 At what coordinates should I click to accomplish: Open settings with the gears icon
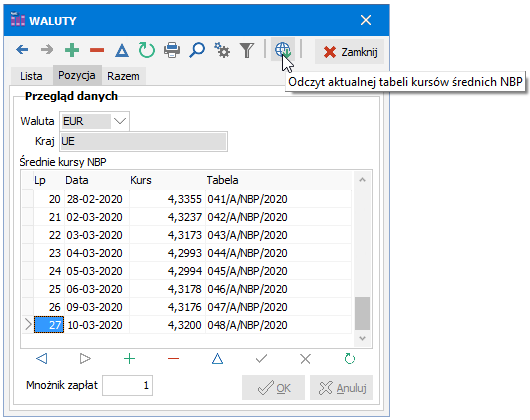pyautogui.click(x=222, y=50)
